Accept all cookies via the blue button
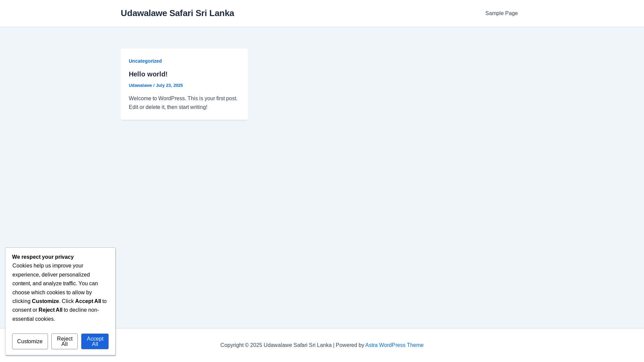The width and height of the screenshot is (644, 362). click(95, 341)
